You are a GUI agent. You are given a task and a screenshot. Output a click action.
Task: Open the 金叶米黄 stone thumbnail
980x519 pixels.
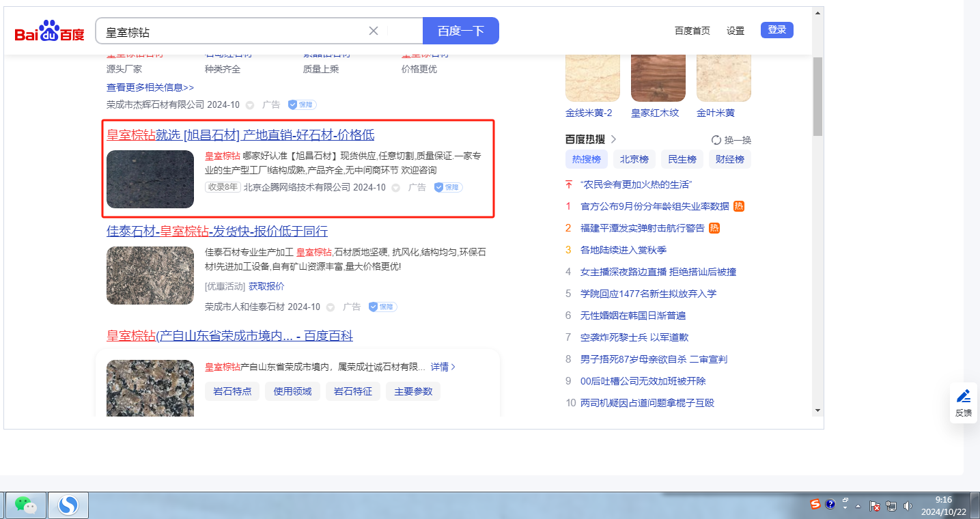point(724,78)
